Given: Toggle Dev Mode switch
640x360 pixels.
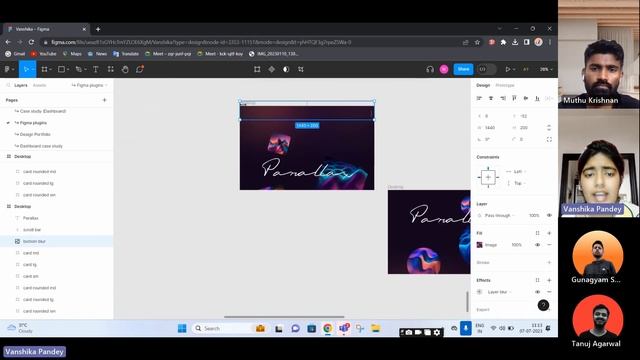Looking at the screenshot, I should pos(486,69).
